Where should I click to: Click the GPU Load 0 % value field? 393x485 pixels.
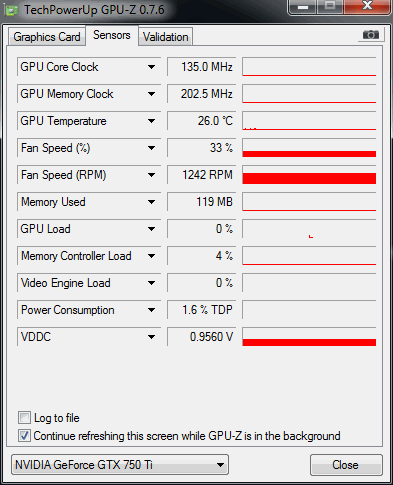point(202,229)
